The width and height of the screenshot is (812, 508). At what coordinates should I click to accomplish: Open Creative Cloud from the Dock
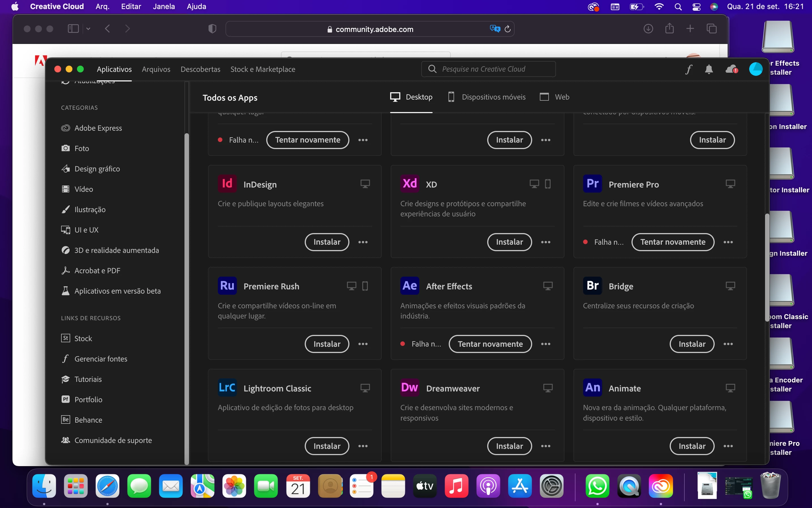click(660, 486)
